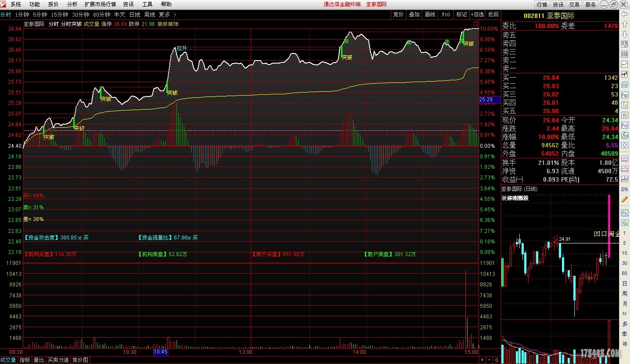Viewport: 630px width, 364px height.
Task: Switch to the 周线 period tab
Action: [149, 14]
